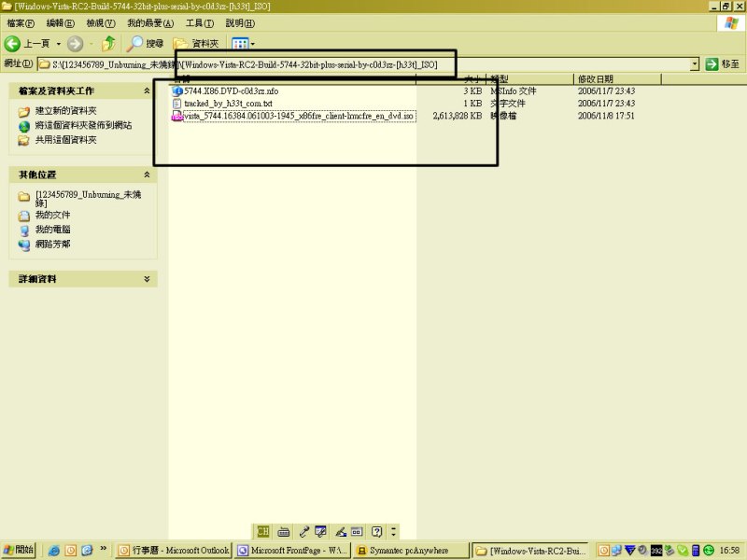The image size is (747, 560).
Task: Click 建立新的資料夾 link
Action: (x=65, y=111)
